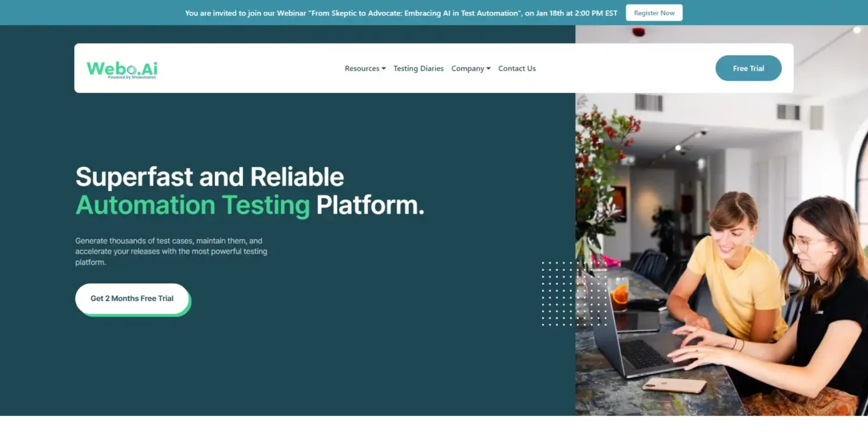Click the Superfast and Reliable heading line
Image resolution: width=868 pixels, height=434 pixels.
tap(210, 177)
